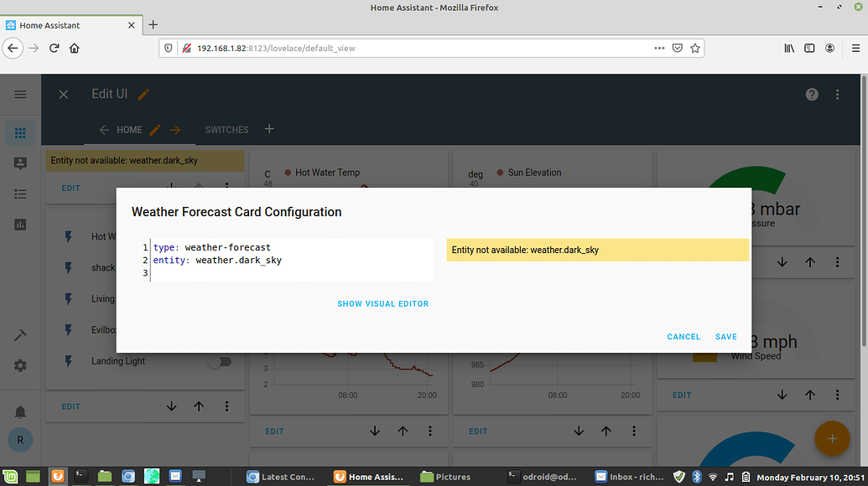Edit the dashboard title pencil icon
This screenshot has height=486, width=868.
coord(143,95)
